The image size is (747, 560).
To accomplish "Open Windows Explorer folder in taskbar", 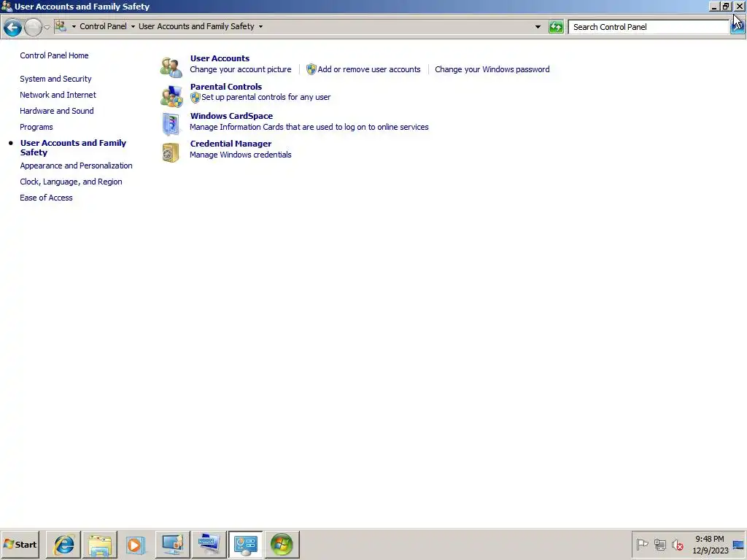I will (100, 544).
